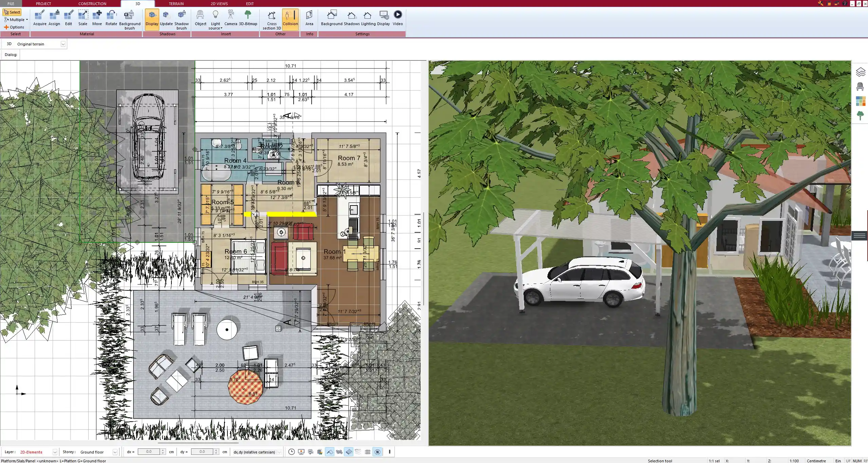This screenshot has width=868, height=463.
Task: Open the furniture chair catalog in sidebar
Action: [860, 86]
